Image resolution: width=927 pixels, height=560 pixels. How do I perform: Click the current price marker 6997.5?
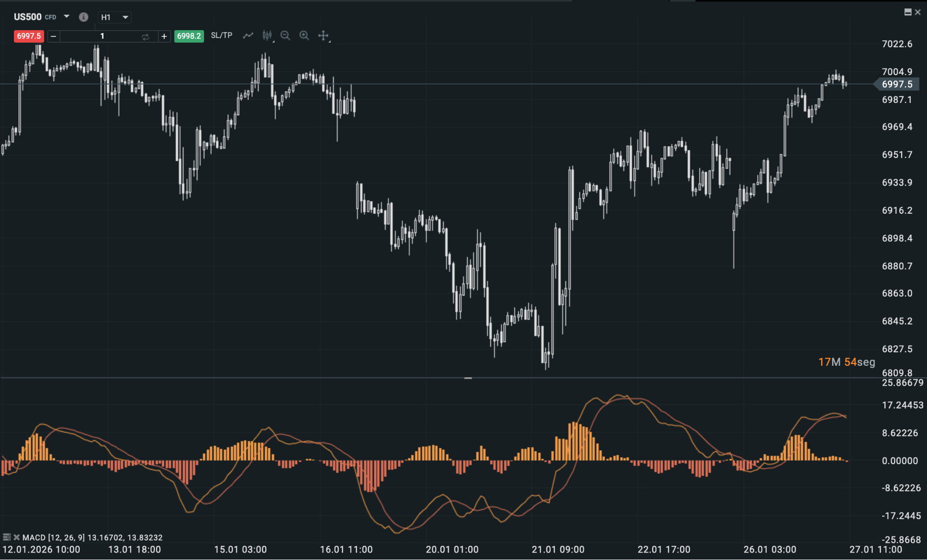[897, 84]
